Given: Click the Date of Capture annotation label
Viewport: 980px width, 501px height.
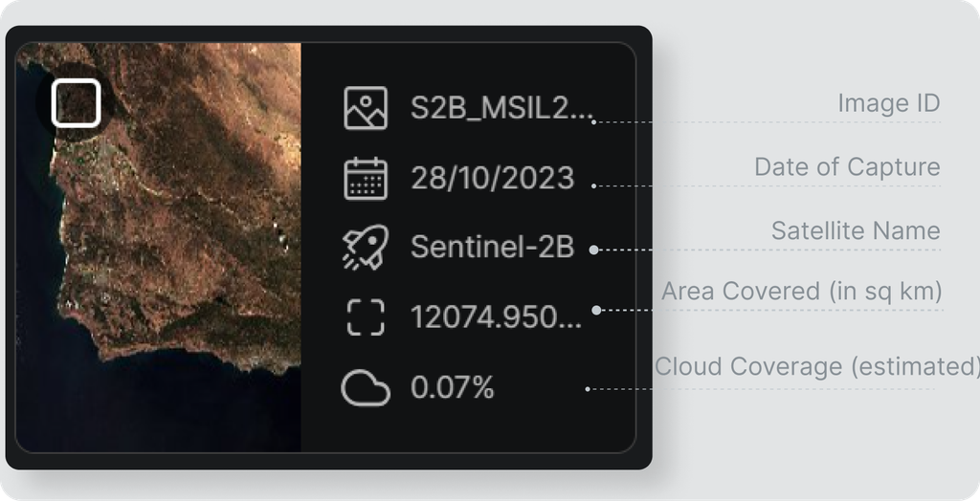Looking at the screenshot, I should coord(847,166).
